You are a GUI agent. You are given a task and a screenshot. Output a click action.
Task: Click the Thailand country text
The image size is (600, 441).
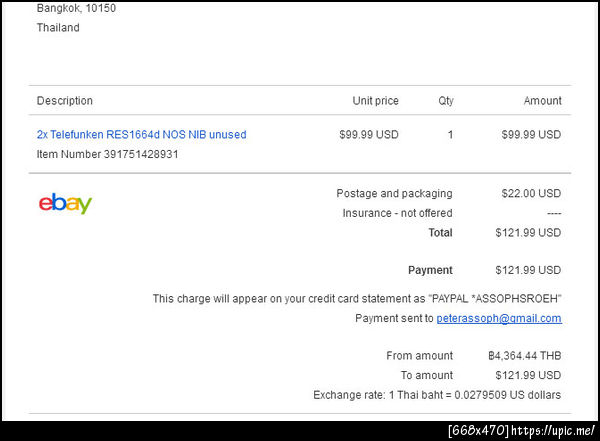click(x=58, y=28)
